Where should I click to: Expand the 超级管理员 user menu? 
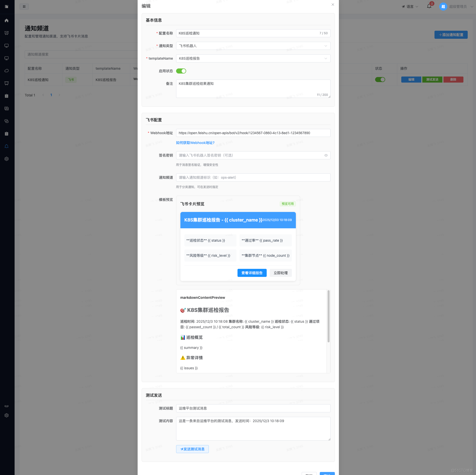click(461, 7)
